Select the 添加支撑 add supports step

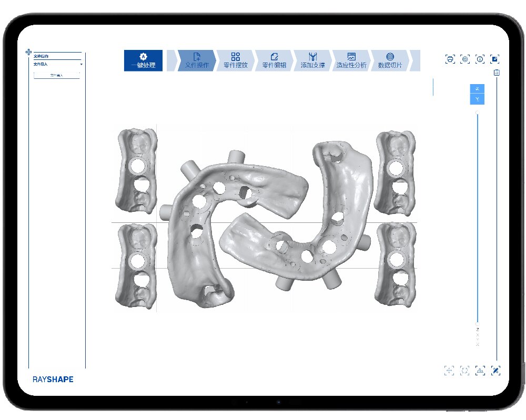click(x=312, y=60)
